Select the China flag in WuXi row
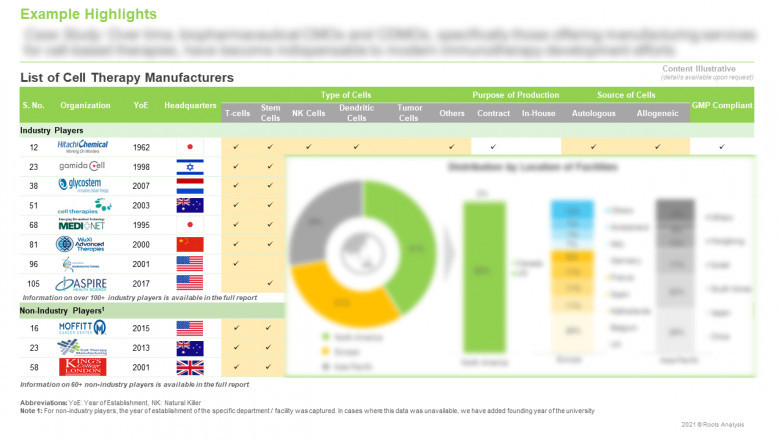Screen dimensions: 780x440 [x=190, y=244]
